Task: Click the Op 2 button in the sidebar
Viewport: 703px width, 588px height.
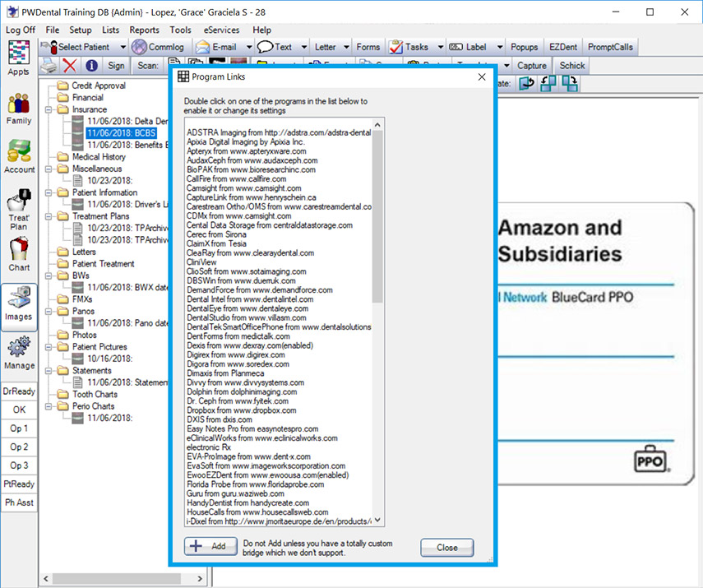Action: (19, 447)
